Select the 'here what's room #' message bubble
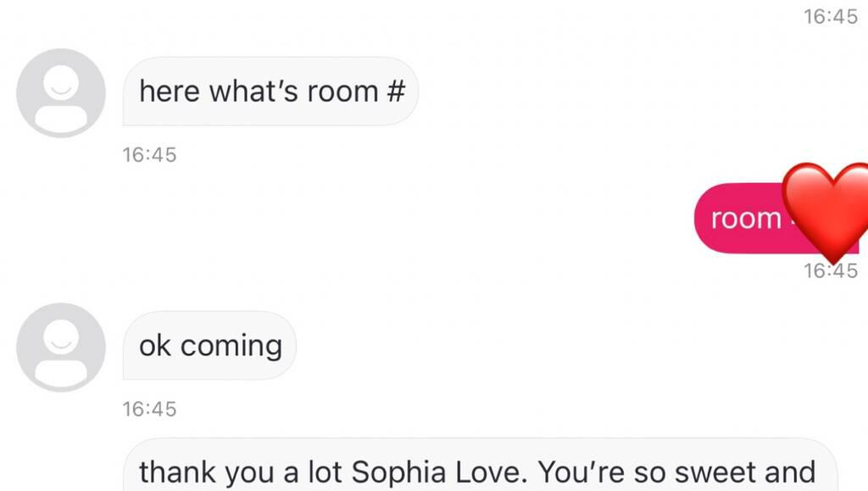Viewport: 868px width, 491px height. [x=271, y=91]
